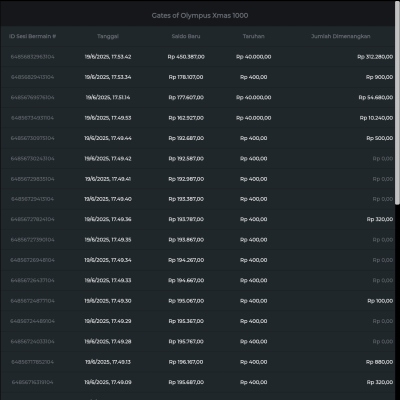Select the date '19/6/2025, 17.49.33'
400x400 pixels.
click(108, 280)
